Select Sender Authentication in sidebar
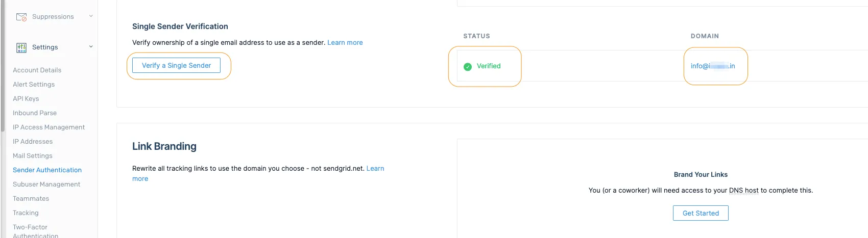Screen dimensions: 868x238 tap(47, 170)
